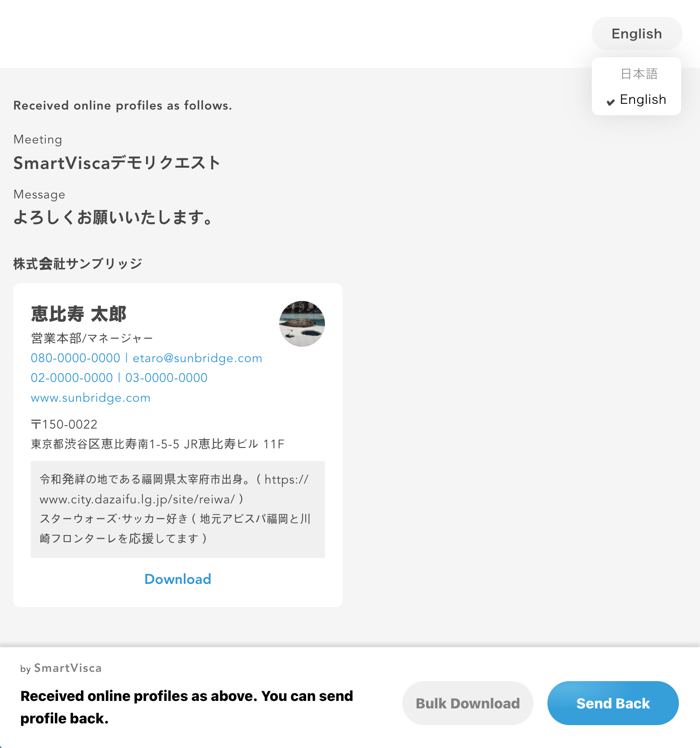The height and width of the screenshot is (748, 700).
Task: Call mobile number 080-0000-0000
Action: 76,358
